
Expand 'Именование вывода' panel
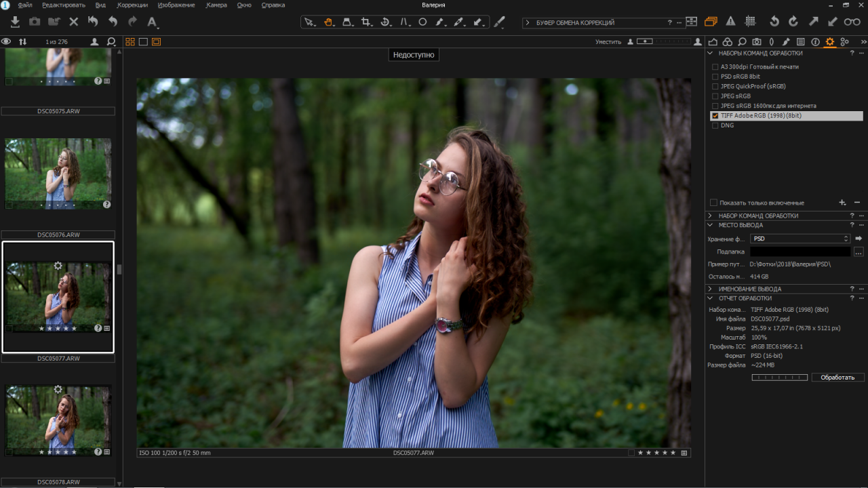pyautogui.click(x=711, y=289)
